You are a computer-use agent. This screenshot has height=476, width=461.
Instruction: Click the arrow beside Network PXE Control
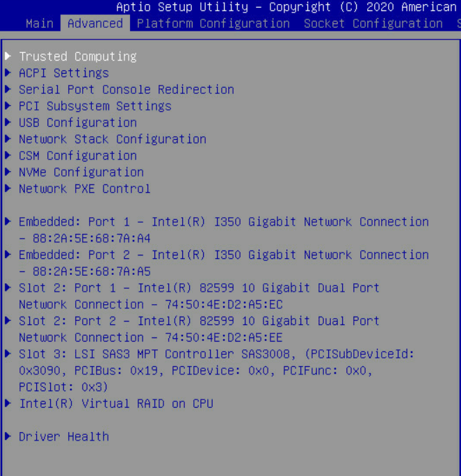[x=8, y=189]
